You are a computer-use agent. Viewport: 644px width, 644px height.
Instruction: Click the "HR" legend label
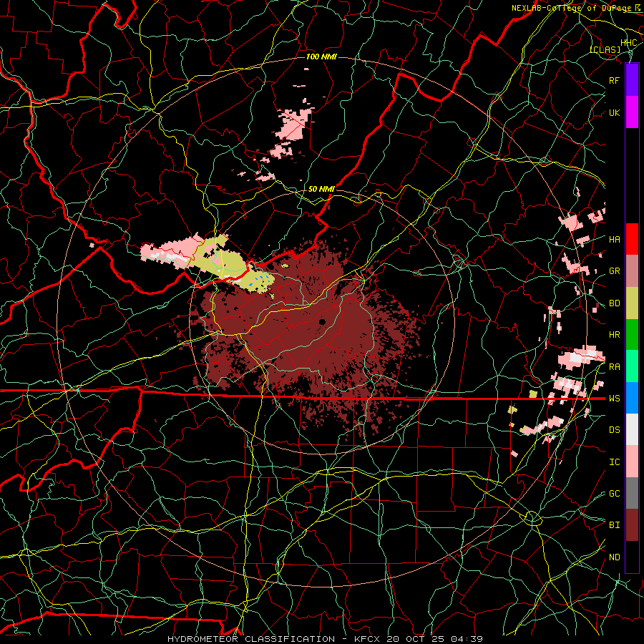coord(614,335)
